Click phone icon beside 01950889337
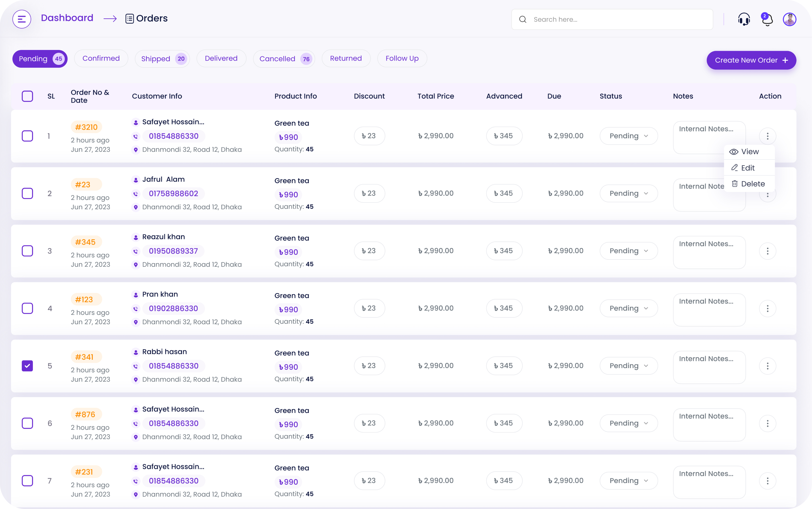Screen dimensions: 812x509 [136, 251]
